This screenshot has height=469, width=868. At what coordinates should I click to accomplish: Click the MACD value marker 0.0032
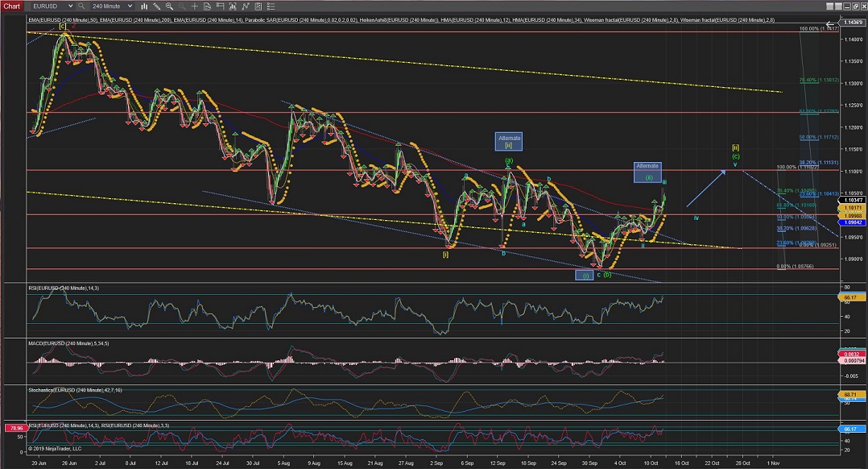[852, 354]
